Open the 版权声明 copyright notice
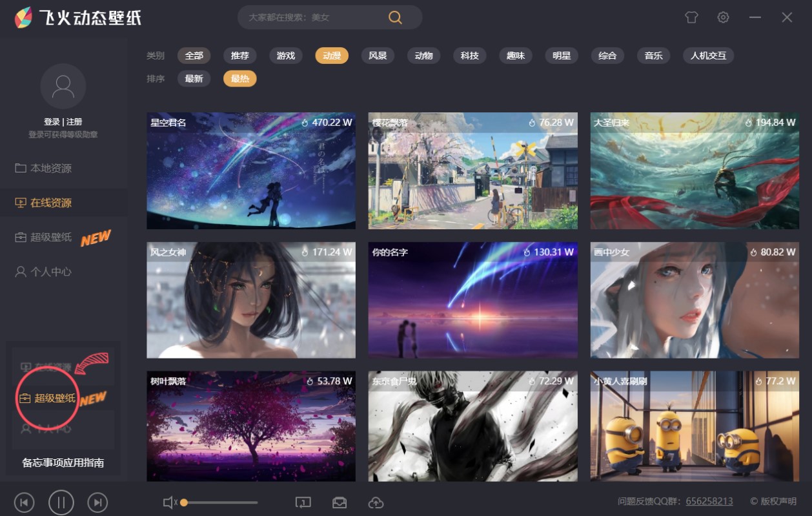Screen dimensions: 812x516 (x=773, y=501)
